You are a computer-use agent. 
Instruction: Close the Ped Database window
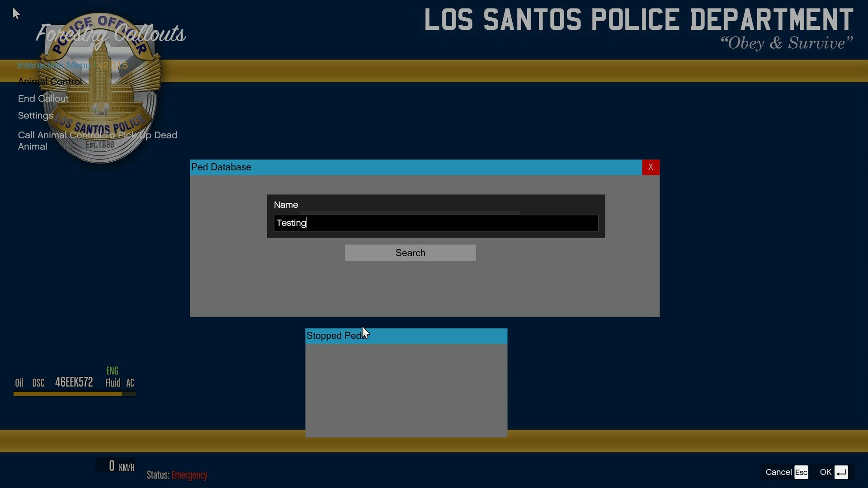(651, 167)
